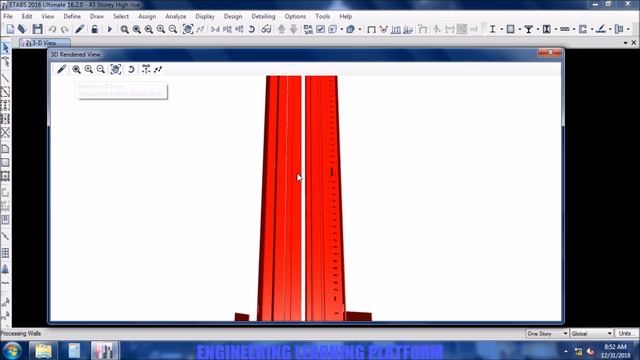
Task: Select the Pan hand in Rendered View toolbar
Action: tap(116, 69)
